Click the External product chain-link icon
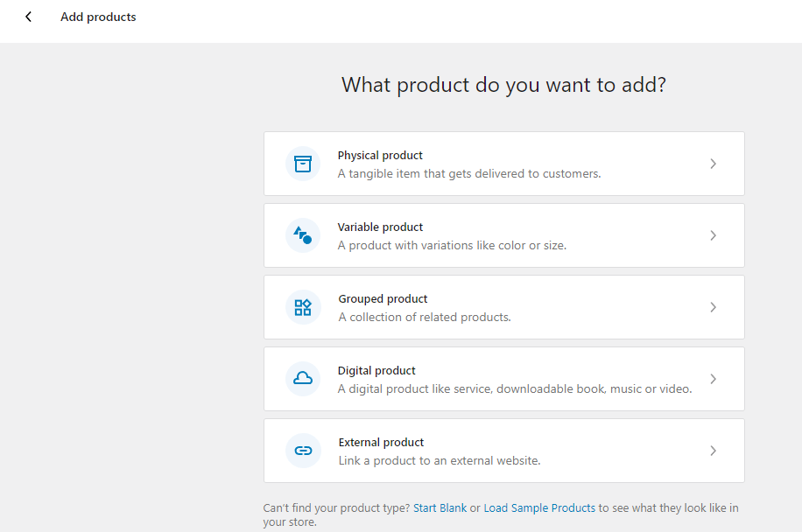The height and width of the screenshot is (532, 802). (x=302, y=451)
